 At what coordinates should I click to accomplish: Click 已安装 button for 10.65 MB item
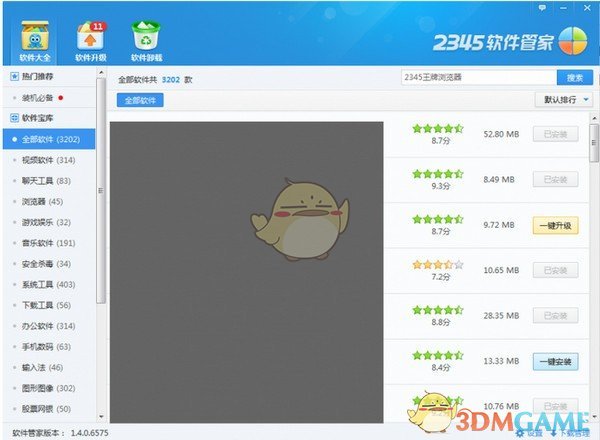point(555,271)
